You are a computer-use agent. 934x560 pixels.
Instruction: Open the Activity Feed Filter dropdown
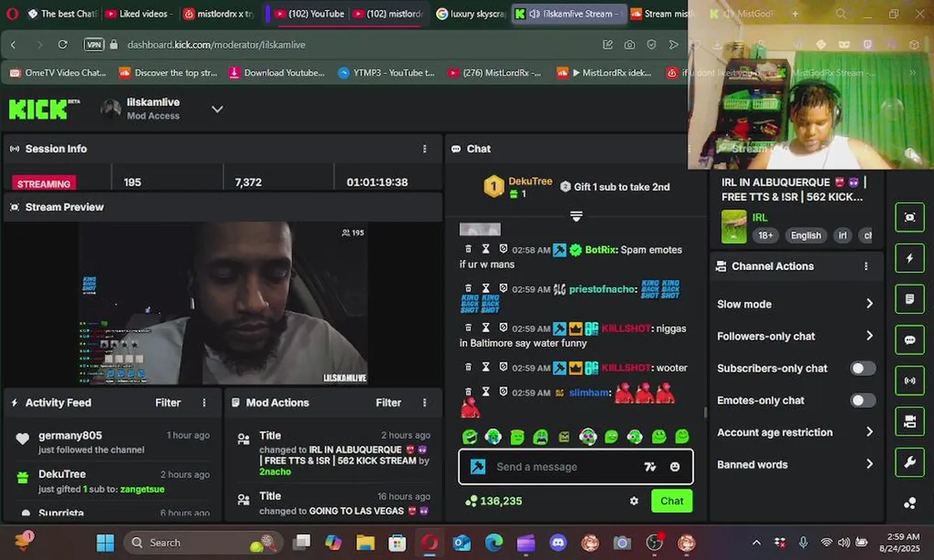coord(168,403)
